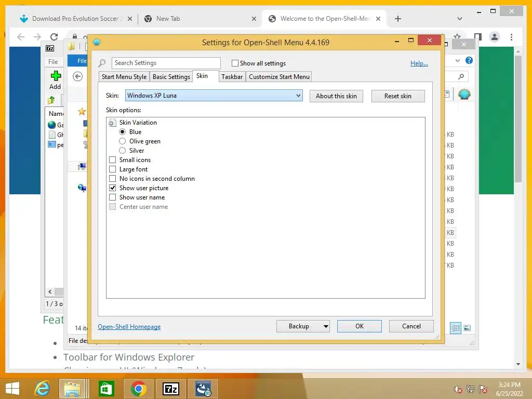The width and height of the screenshot is (532, 399).
Task: Click the About this skin button
Action: click(336, 96)
